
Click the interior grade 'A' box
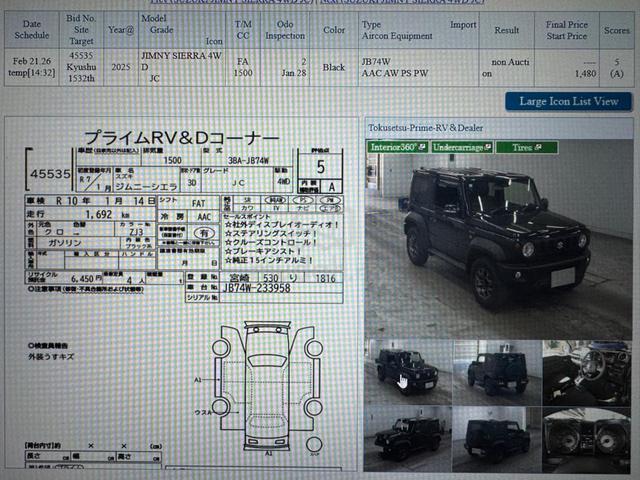tap(331, 187)
